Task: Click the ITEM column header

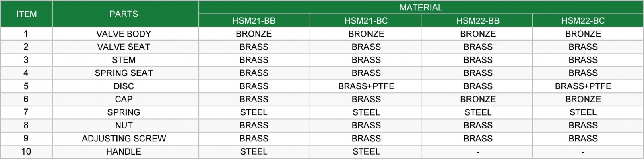Action: tap(26, 14)
